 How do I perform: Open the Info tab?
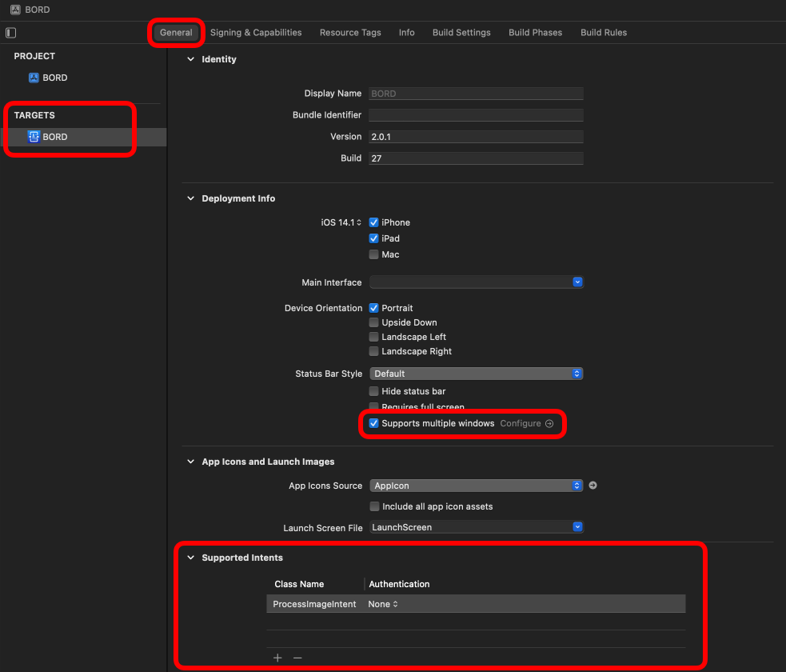click(x=406, y=33)
